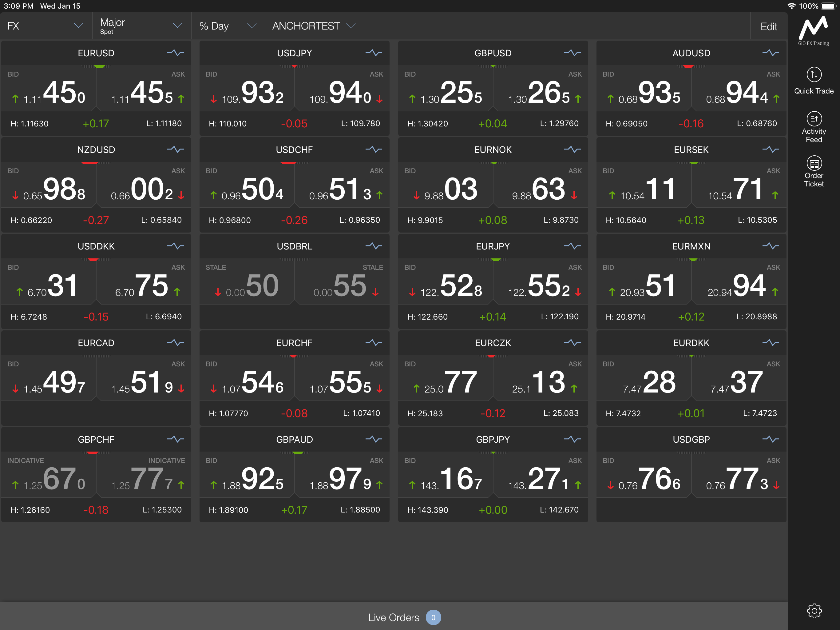Open the GBPJPY chart icon
The height and width of the screenshot is (630, 840).
pos(572,439)
